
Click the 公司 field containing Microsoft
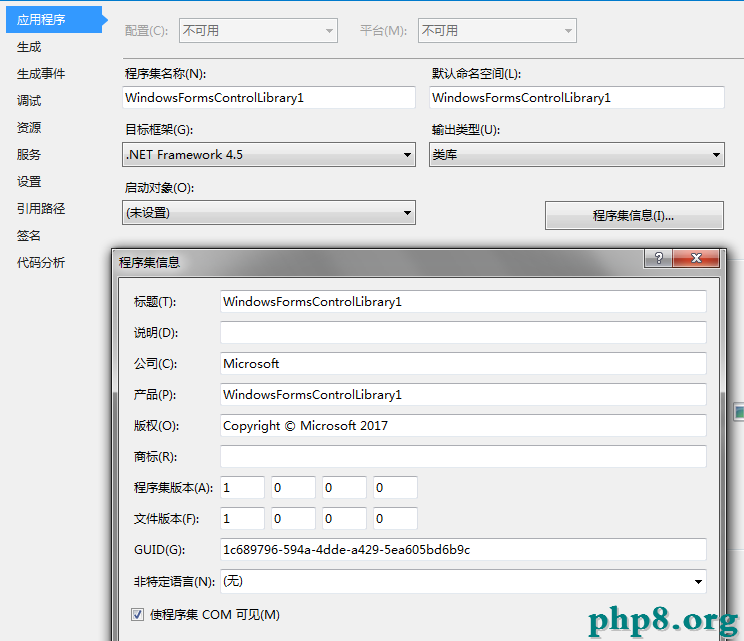(x=464, y=363)
